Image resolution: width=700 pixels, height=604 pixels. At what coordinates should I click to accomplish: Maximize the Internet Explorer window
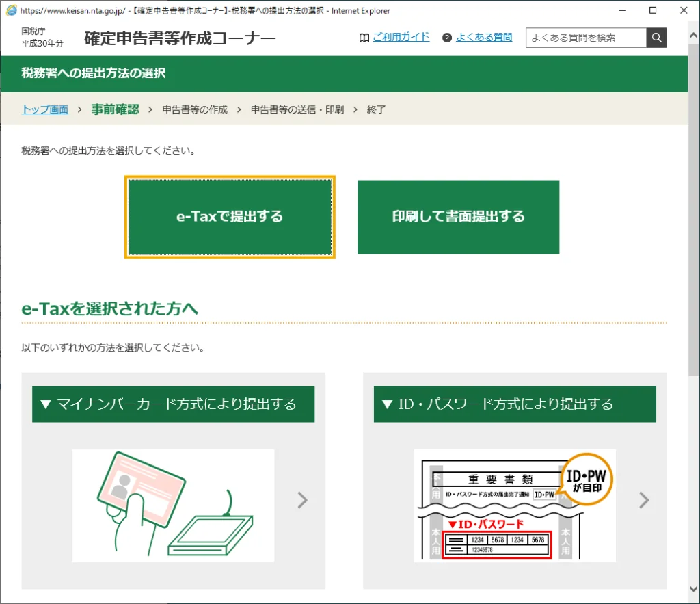(653, 10)
